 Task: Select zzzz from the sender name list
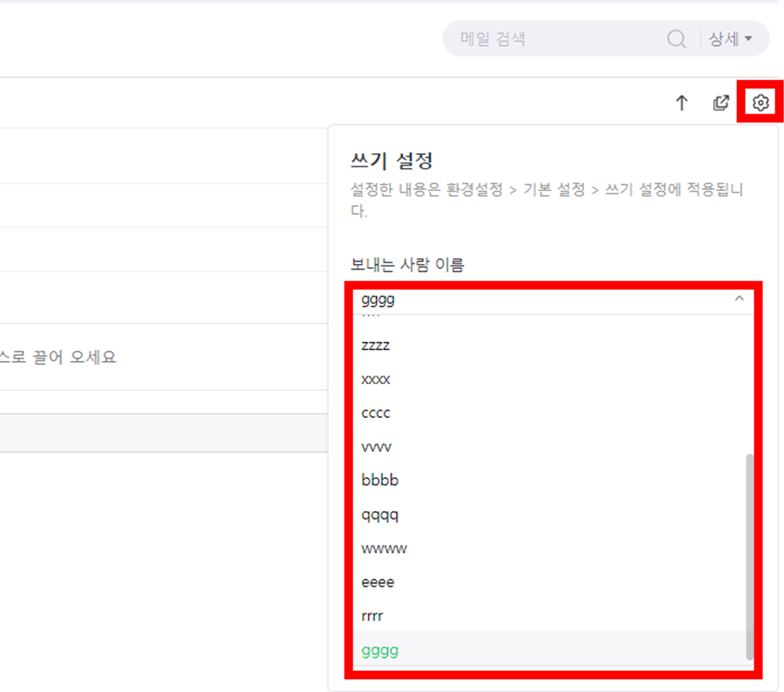coord(376,345)
